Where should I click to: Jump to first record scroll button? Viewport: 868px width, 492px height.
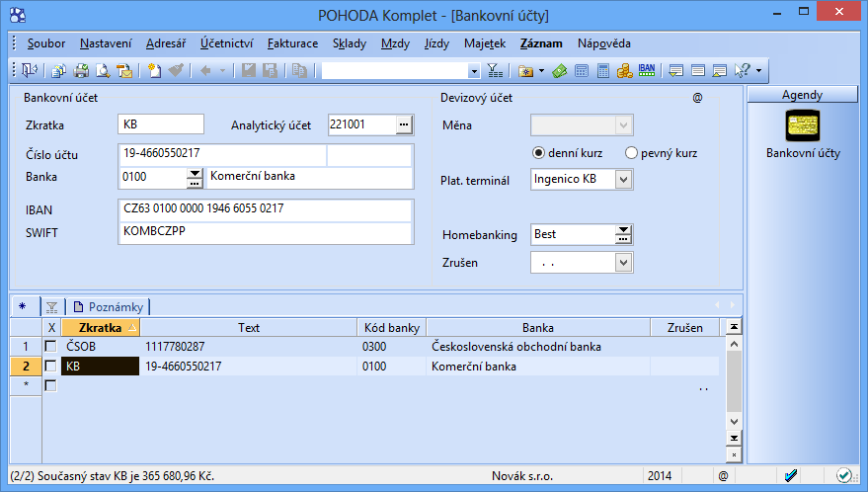[734, 327]
